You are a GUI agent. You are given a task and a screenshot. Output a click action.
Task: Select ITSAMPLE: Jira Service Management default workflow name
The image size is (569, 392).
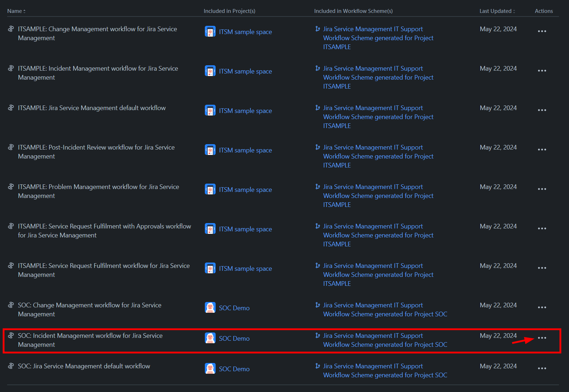click(x=92, y=108)
